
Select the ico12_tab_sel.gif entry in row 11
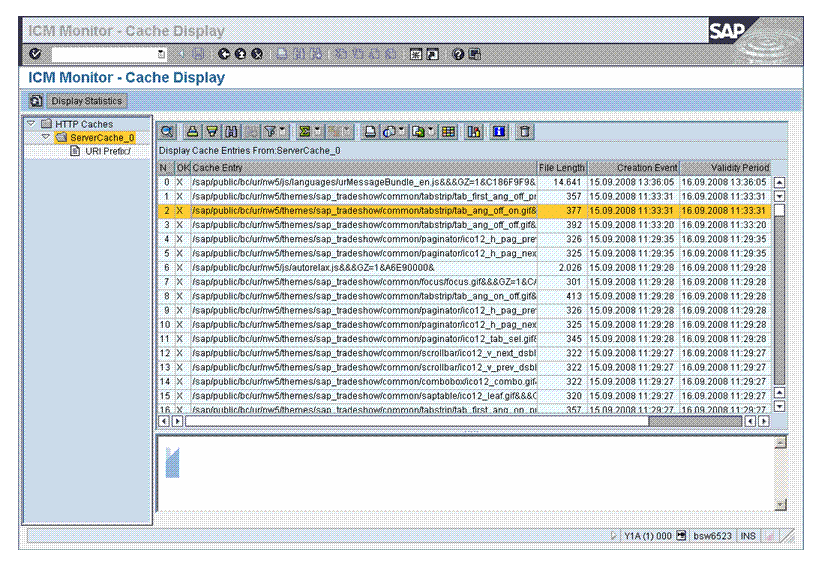464,339
